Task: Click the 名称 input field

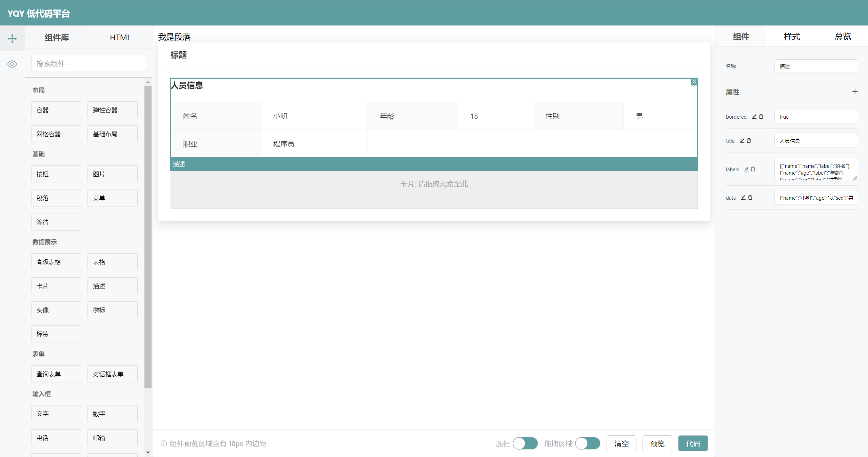Action: point(816,66)
